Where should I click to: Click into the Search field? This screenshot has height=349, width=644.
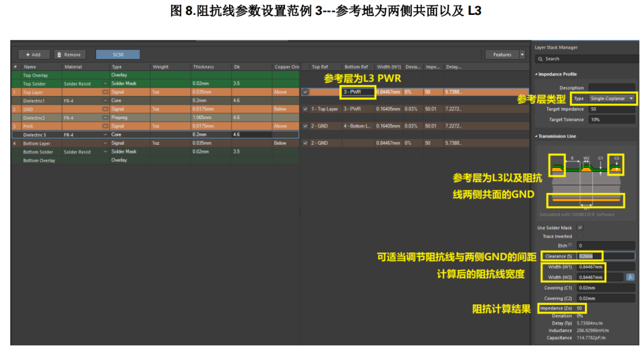tap(587, 58)
